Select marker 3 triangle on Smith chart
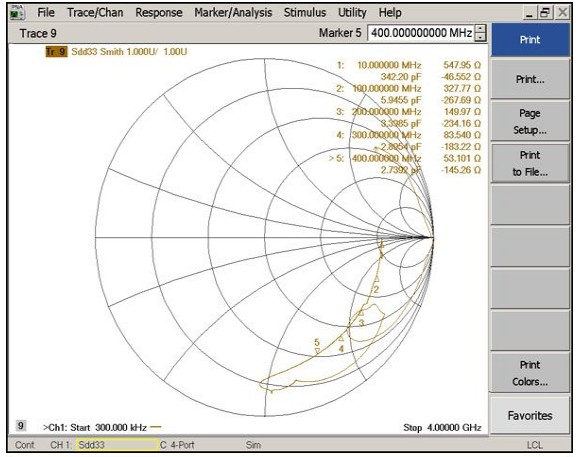 click(x=361, y=313)
